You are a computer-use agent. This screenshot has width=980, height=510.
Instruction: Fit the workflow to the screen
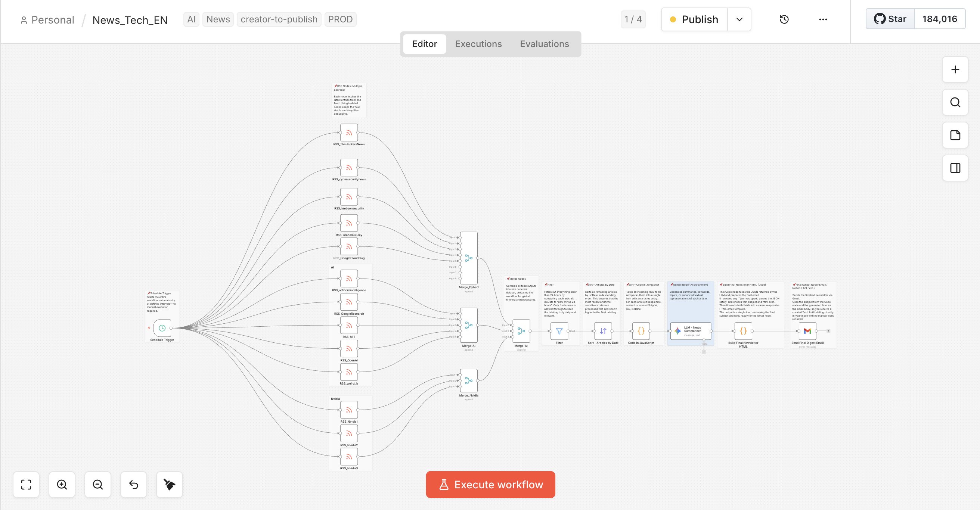(x=26, y=485)
